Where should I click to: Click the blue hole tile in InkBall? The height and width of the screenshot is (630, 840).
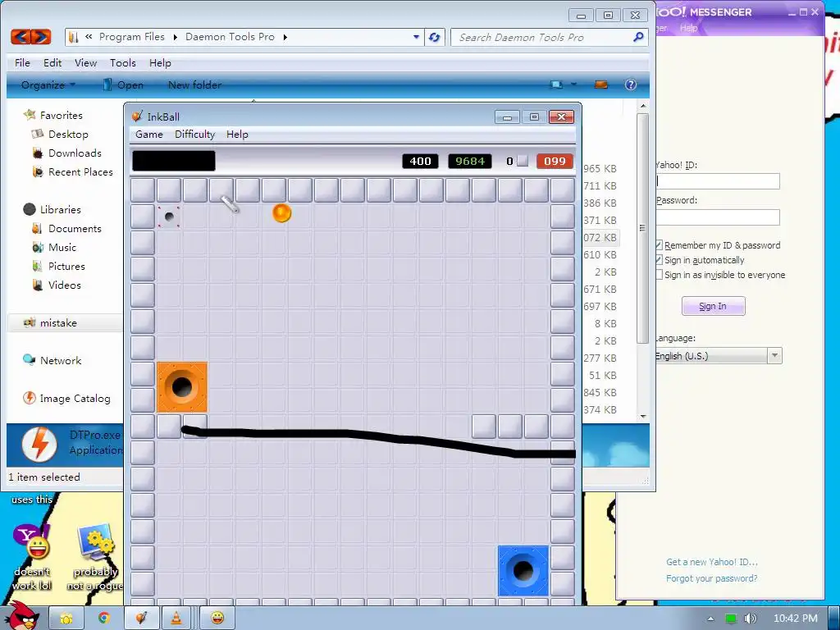[x=523, y=571]
